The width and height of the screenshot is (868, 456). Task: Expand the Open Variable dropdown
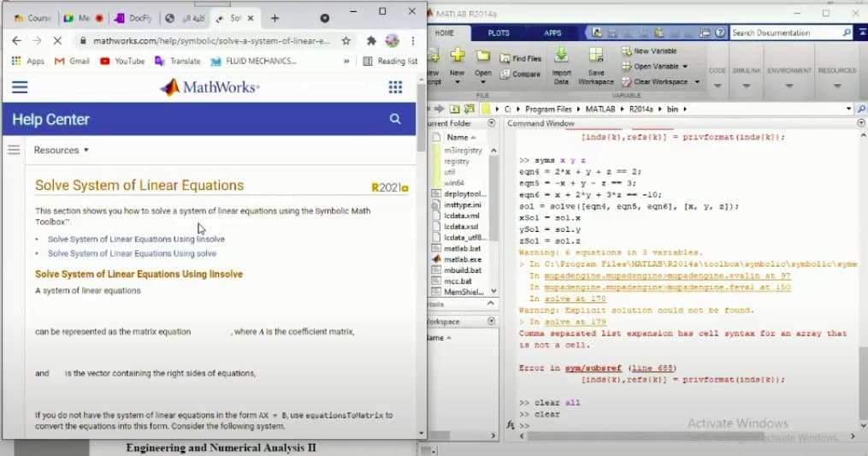tap(685, 67)
